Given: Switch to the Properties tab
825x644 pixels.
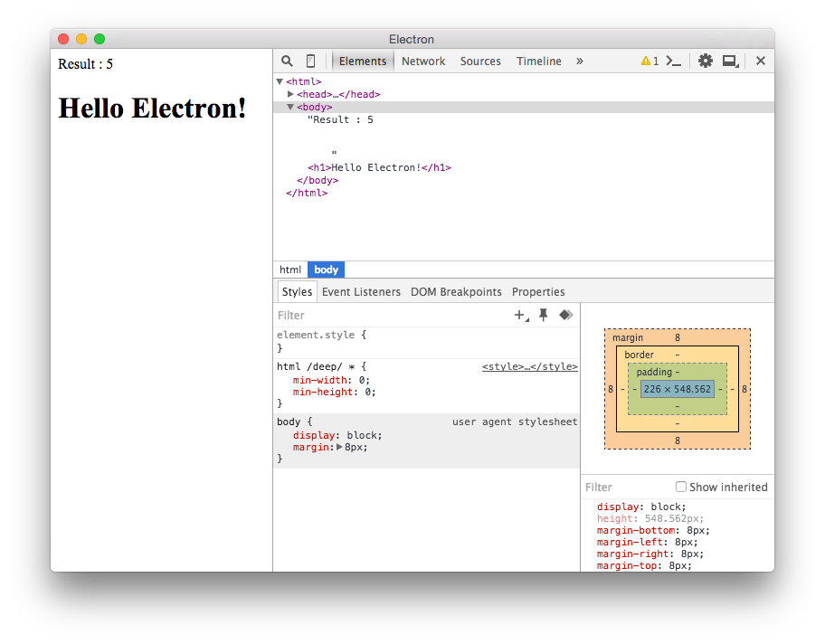Looking at the screenshot, I should pyautogui.click(x=538, y=291).
